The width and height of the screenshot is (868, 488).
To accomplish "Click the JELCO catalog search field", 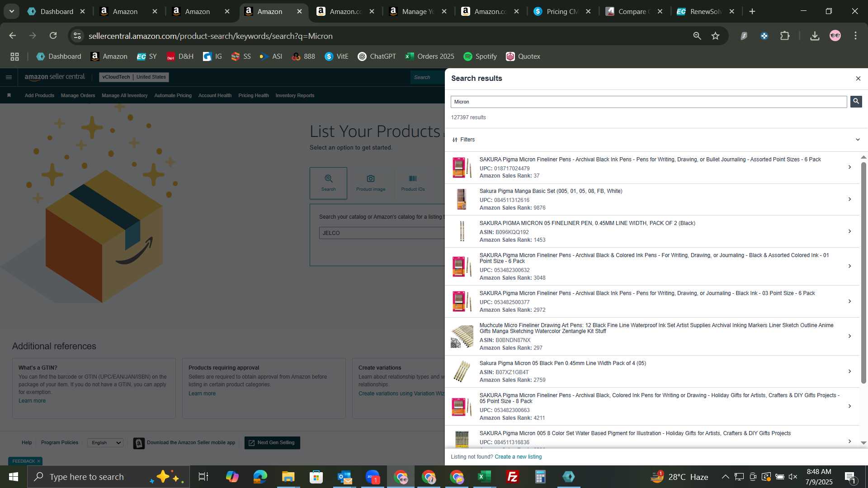I will [382, 233].
